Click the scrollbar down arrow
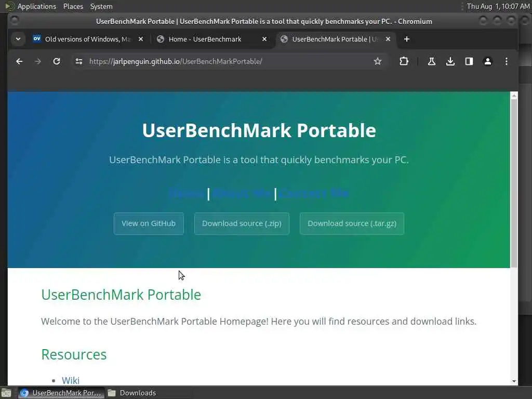The width and height of the screenshot is (532, 399). pos(514,381)
